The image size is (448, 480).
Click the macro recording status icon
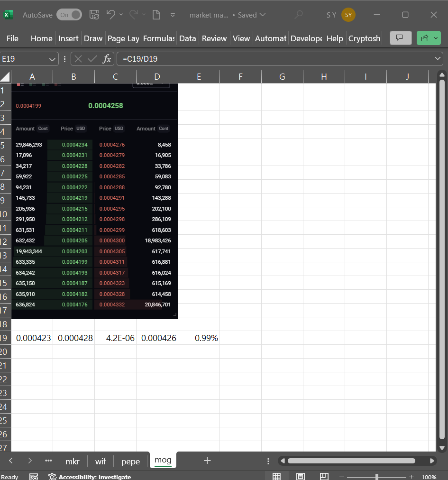tap(34, 476)
